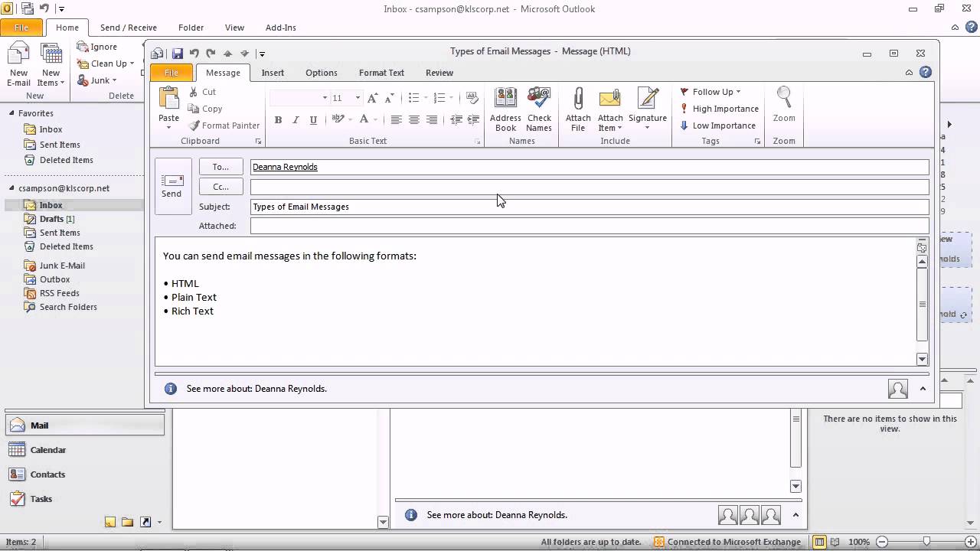Open the Follow Up dropdown

tap(710, 92)
